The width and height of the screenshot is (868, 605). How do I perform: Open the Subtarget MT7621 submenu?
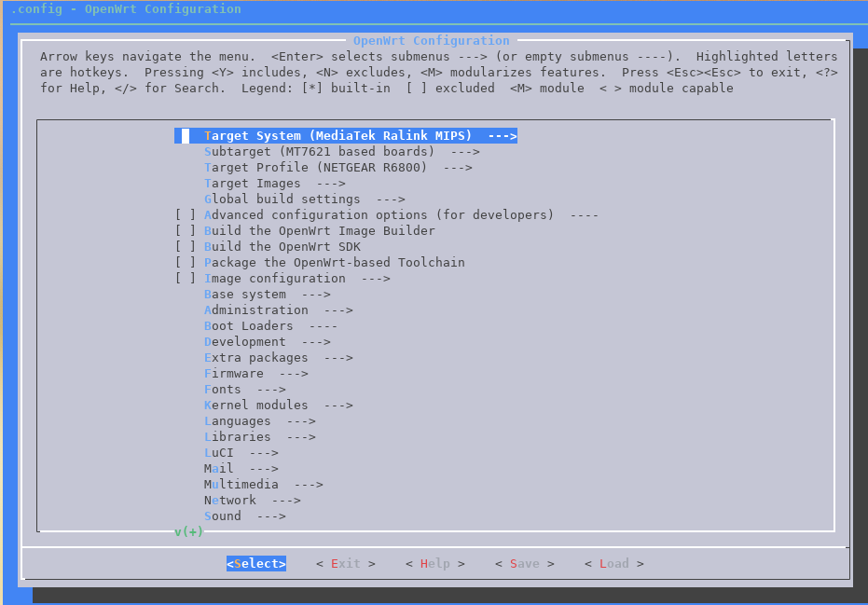(341, 152)
